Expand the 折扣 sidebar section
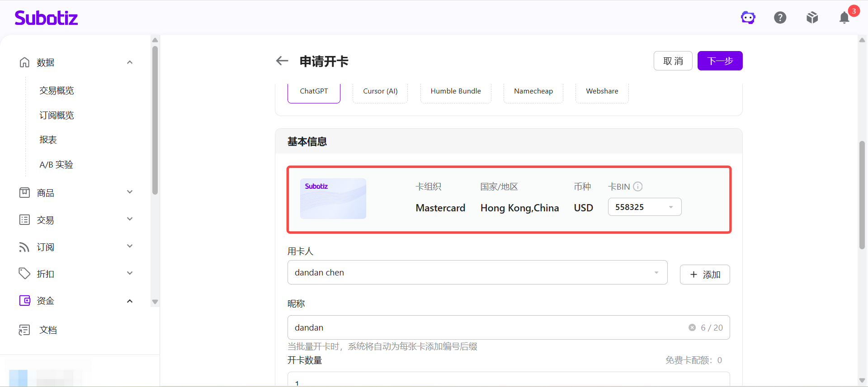 click(x=130, y=273)
